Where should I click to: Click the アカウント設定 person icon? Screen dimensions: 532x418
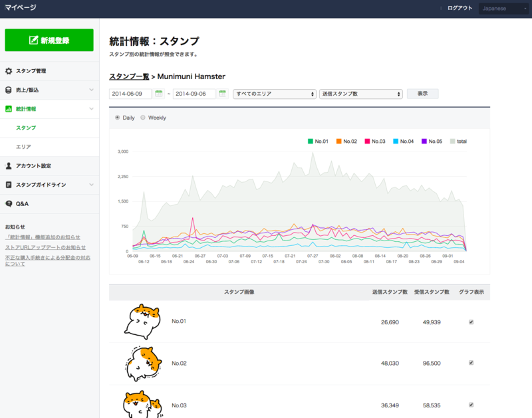click(x=9, y=165)
